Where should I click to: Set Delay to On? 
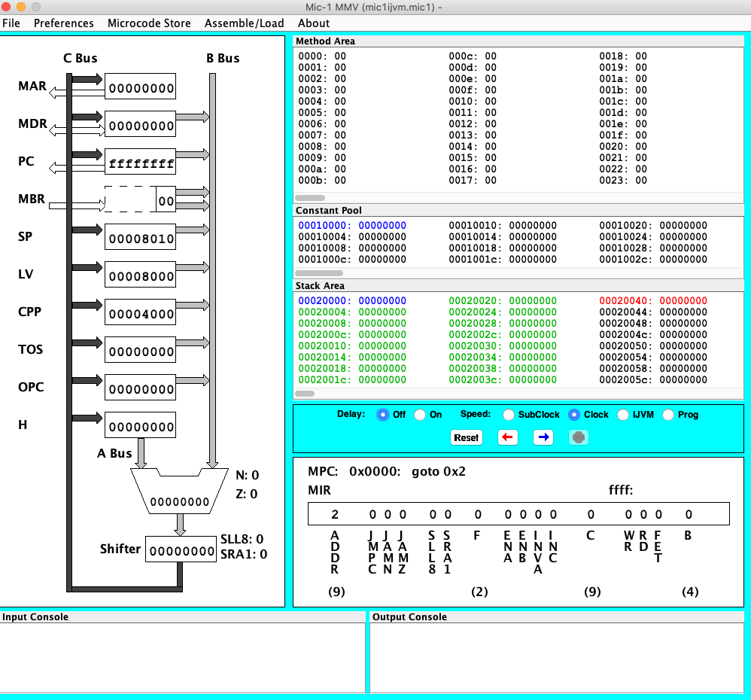[x=420, y=415]
